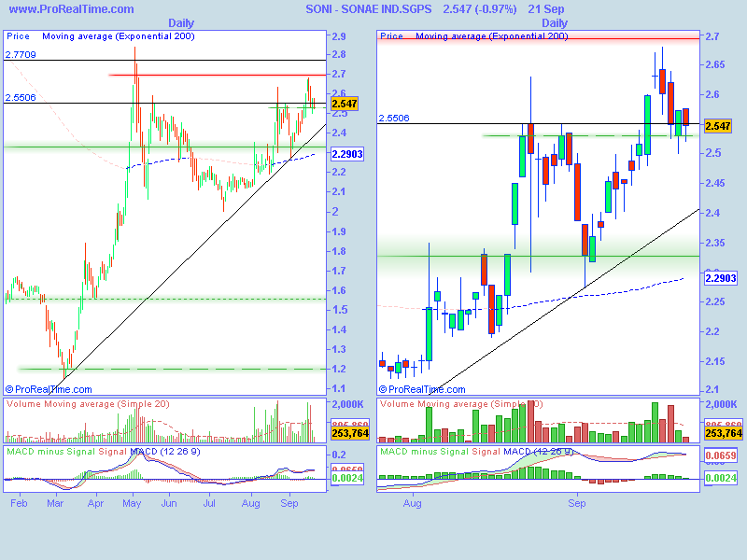Click the 2.5506 level label in Feb–Sep chart
The width and height of the screenshot is (747, 560).
(21, 98)
